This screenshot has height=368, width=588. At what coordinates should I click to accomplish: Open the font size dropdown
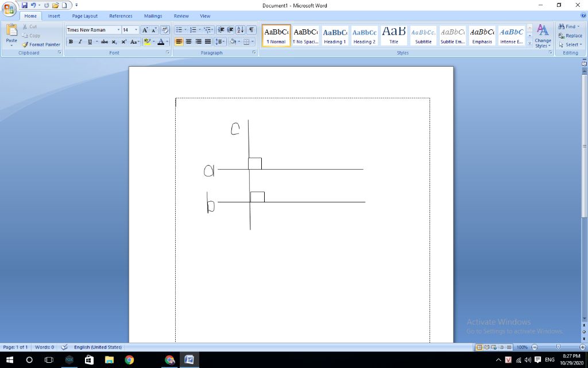click(x=136, y=30)
